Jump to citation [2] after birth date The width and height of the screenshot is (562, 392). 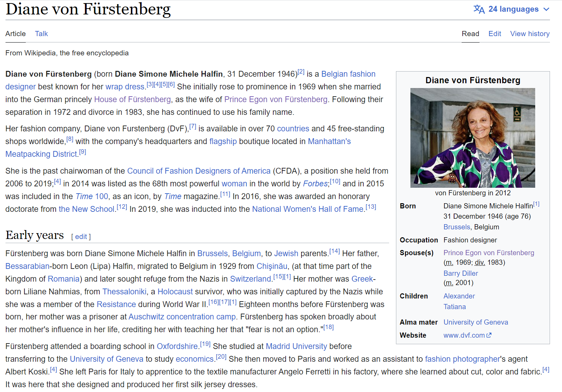click(301, 72)
